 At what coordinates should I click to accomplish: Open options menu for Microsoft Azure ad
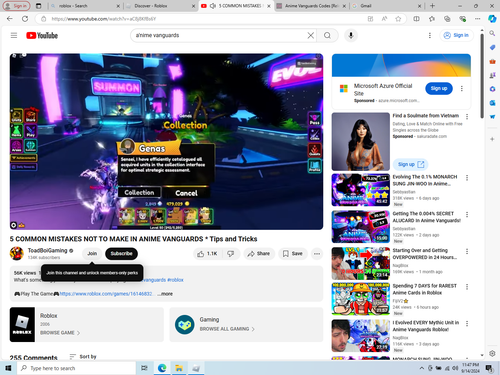click(462, 88)
